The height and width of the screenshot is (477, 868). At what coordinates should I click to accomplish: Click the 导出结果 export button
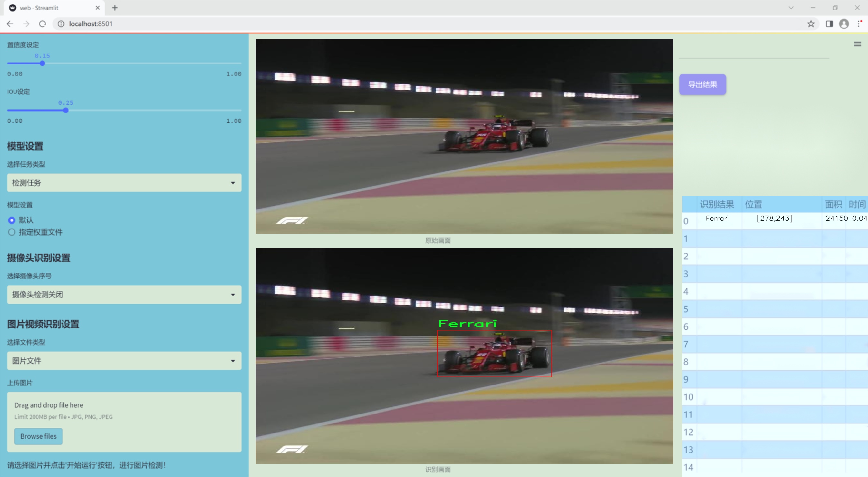click(703, 85)
